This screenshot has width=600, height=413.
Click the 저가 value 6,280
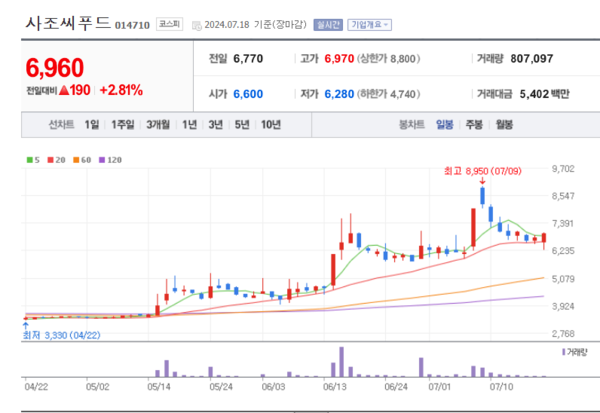coord(339,94)
